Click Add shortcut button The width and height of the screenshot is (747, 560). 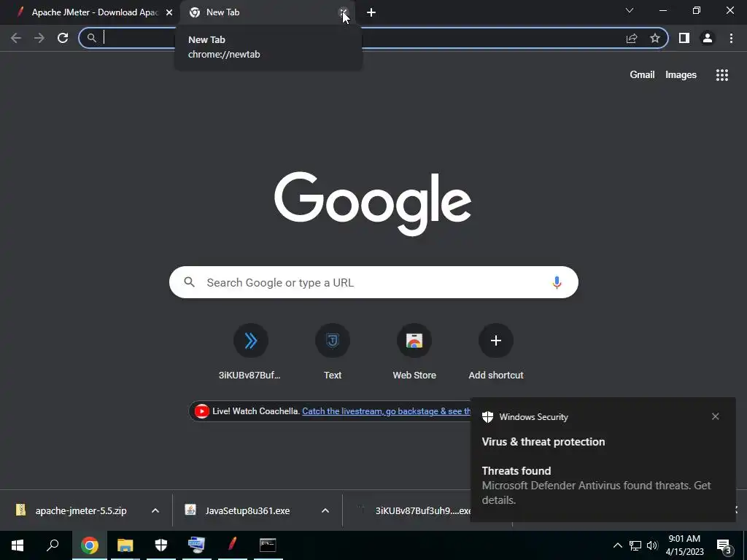pos(496,352)
